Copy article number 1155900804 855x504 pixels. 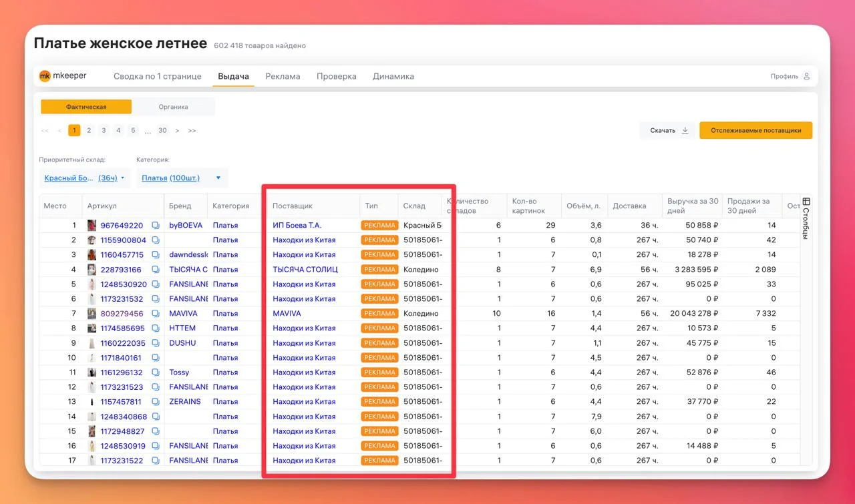[155, 240]
